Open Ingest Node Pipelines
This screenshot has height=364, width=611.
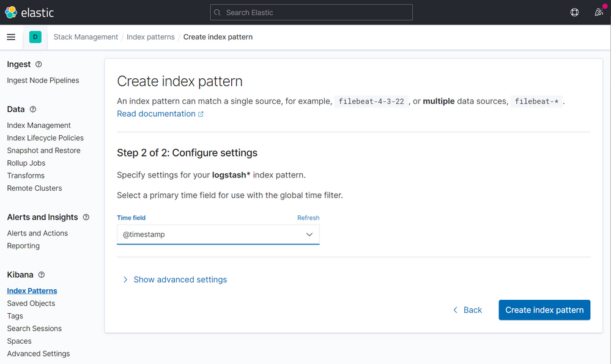tap(43, 80)
